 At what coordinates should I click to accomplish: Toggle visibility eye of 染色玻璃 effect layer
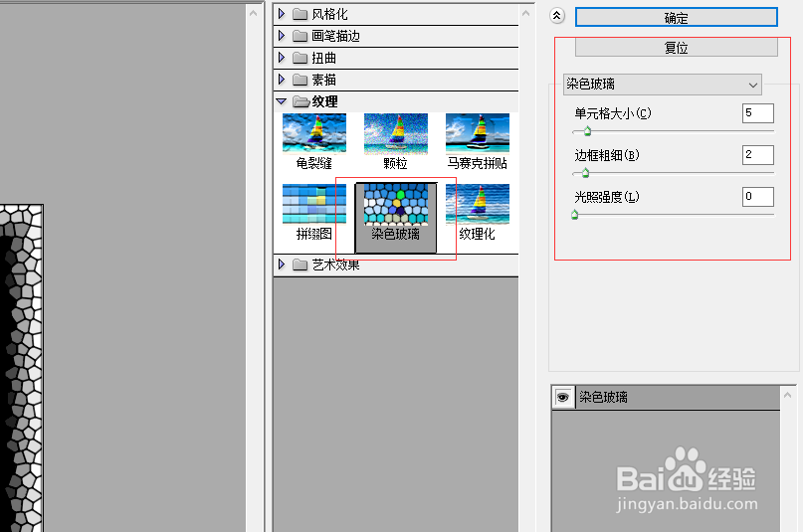(x=563, y=398)
